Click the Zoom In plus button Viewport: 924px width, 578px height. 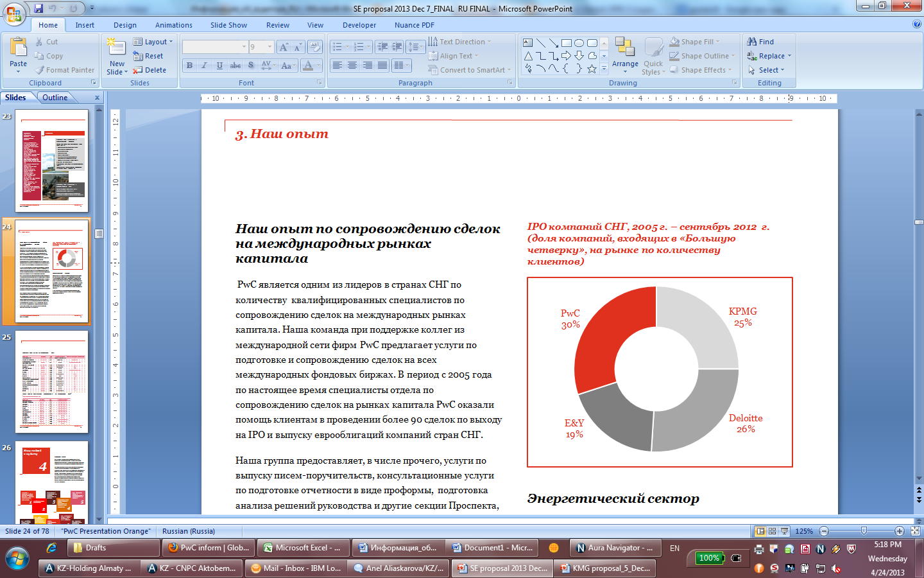pyautogui.click(x=900, y=531)
